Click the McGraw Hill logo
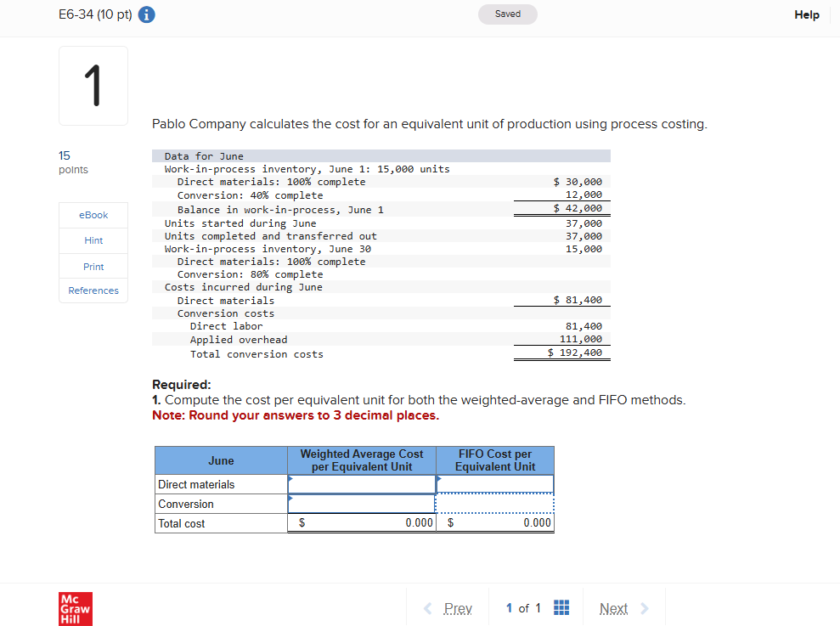 [x=76, y=609]
